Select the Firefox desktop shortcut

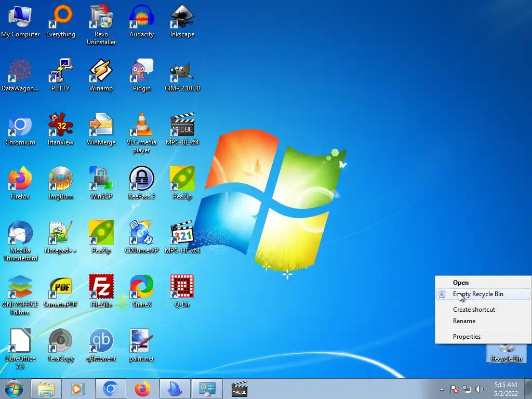click(20, 183)
